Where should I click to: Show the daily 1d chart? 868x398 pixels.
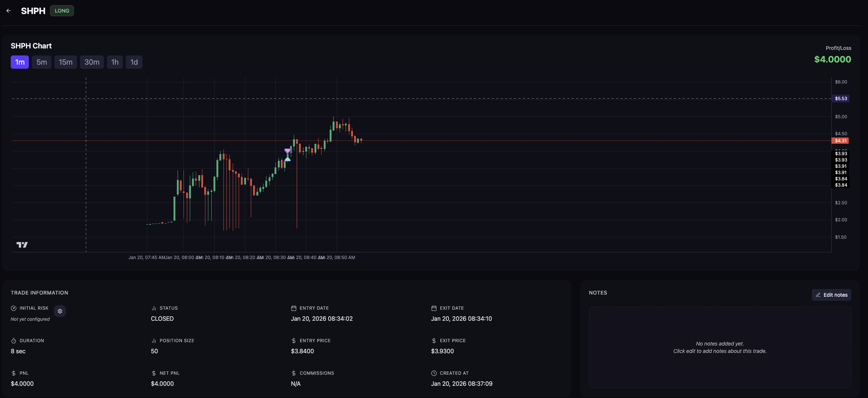coord(134,62)
